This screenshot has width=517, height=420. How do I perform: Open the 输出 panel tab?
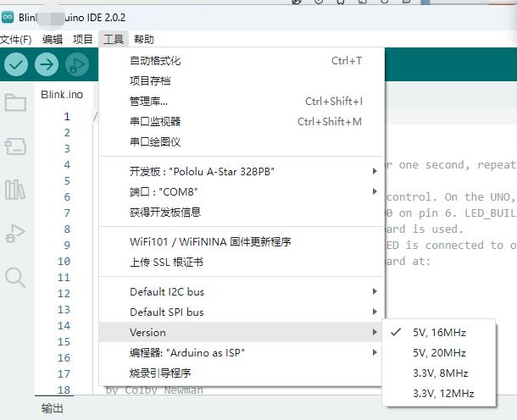(52, 408)
